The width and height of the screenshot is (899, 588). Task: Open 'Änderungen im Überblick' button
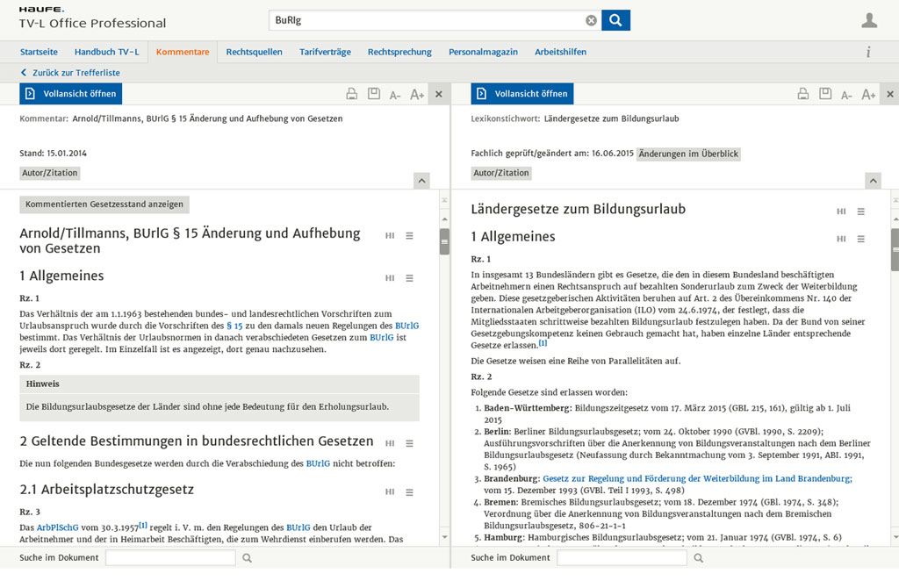point(688,154)
